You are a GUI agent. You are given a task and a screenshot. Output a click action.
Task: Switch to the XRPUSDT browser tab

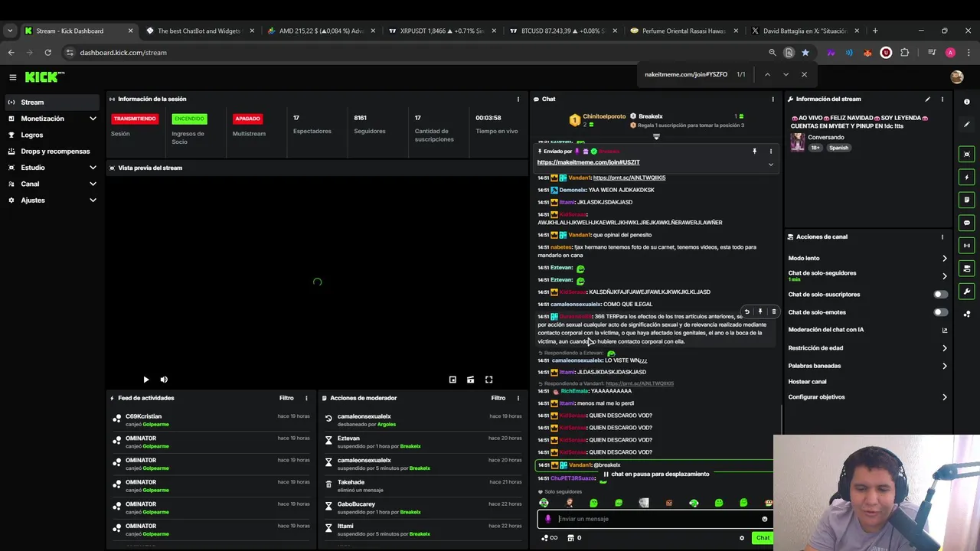tap(442, 31)
